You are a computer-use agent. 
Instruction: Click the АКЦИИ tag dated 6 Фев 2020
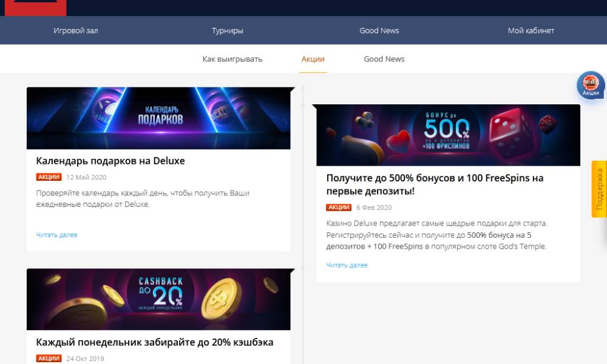pyautogui.click(x=339, y=207)
